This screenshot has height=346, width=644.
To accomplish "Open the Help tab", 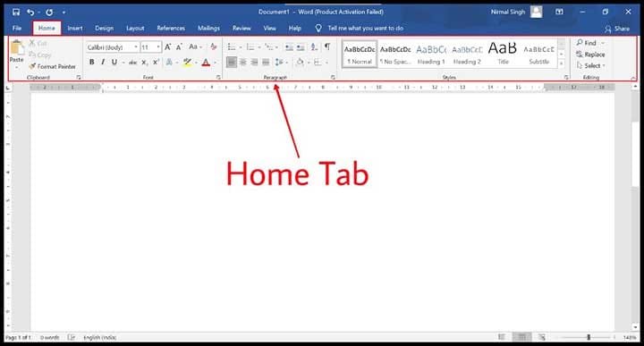I will 295,28.
